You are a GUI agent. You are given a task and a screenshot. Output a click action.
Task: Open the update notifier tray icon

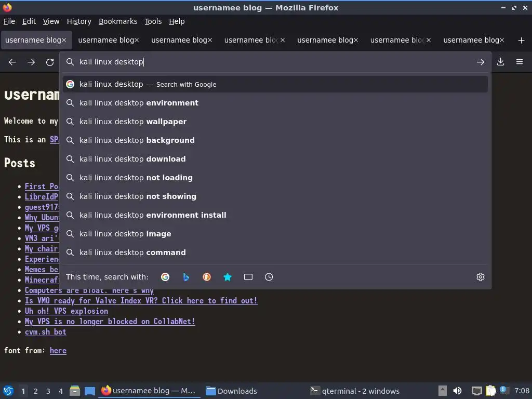(504, 390)
